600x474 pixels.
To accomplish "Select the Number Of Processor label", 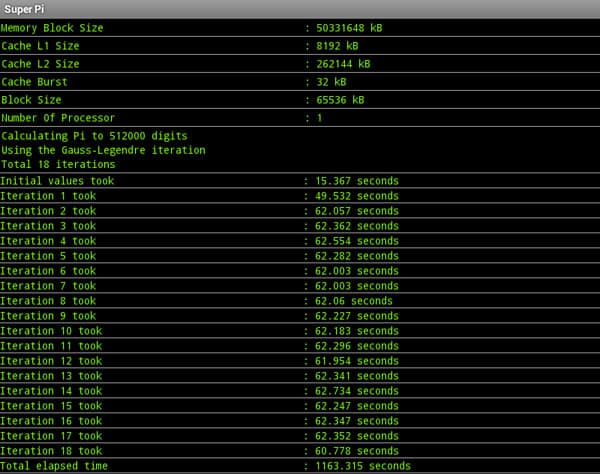I will click(x=58, y=118).
